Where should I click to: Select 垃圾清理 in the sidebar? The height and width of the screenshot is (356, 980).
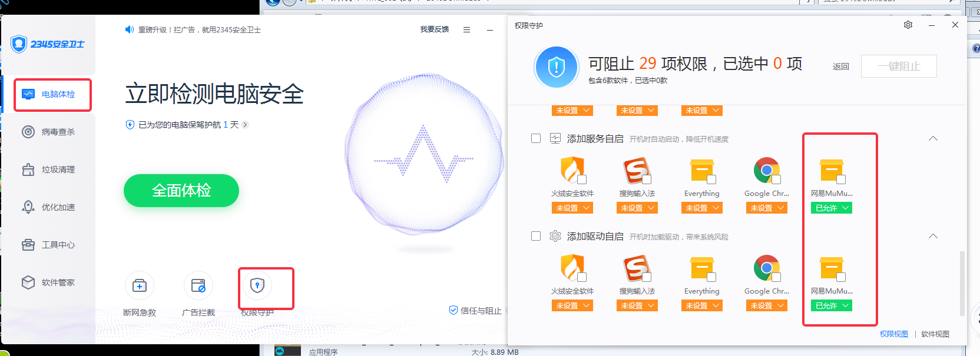point(48,169)
